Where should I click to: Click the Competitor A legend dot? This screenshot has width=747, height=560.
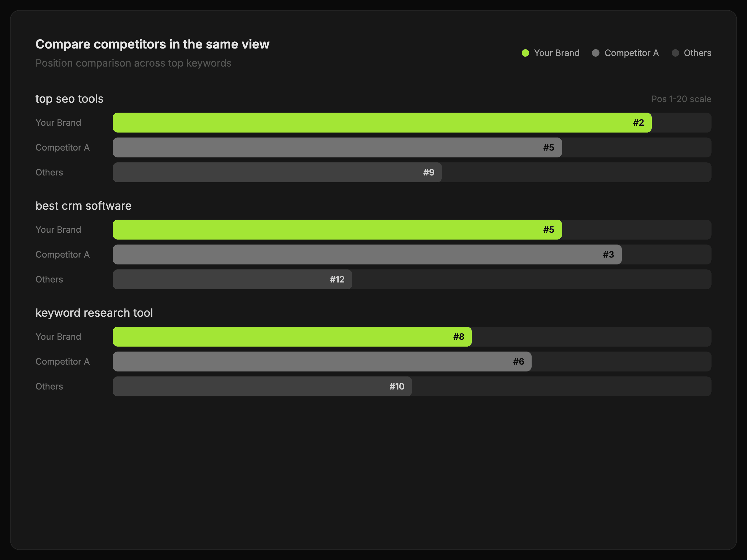[596, 53]
